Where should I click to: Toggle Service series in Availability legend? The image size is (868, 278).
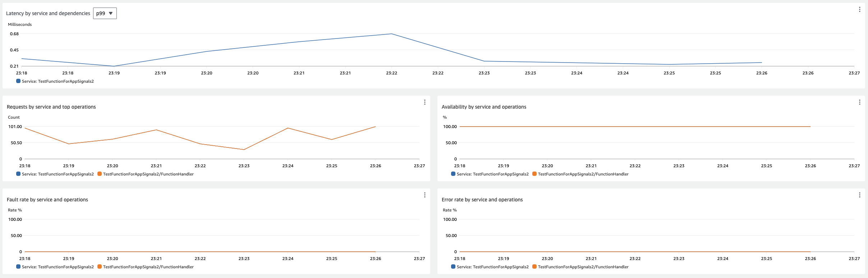pyautogui.click(x=492, y=174)
